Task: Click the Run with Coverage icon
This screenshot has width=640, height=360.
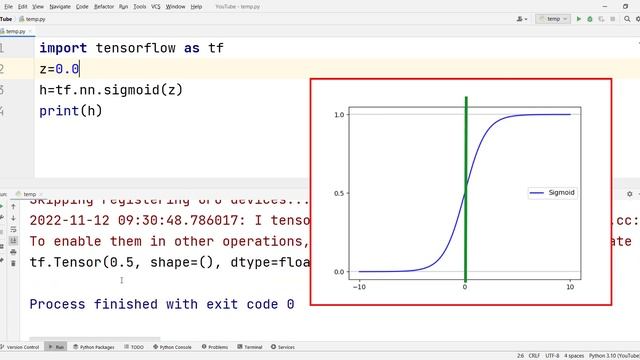Action: 601,19
